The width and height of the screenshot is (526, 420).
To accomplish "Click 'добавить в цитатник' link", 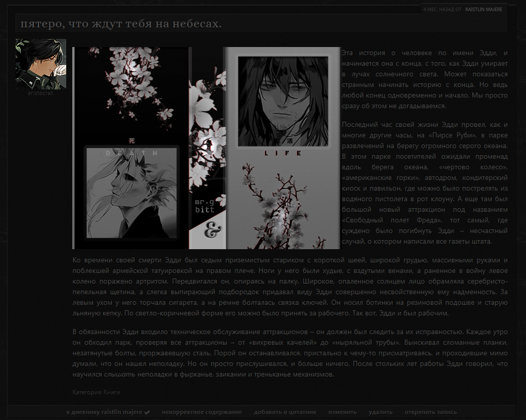I will click(285, 412).
